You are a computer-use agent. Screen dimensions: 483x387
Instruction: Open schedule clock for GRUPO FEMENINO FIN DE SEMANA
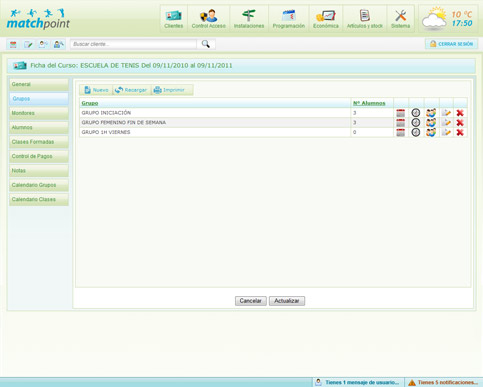pyautogui.click(x=416, y=123)
